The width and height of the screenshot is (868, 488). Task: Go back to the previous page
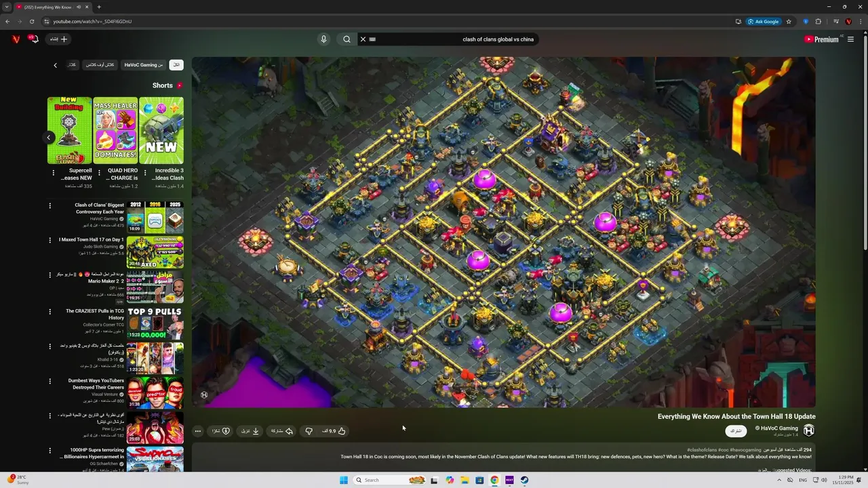click(x=7, y=22)
